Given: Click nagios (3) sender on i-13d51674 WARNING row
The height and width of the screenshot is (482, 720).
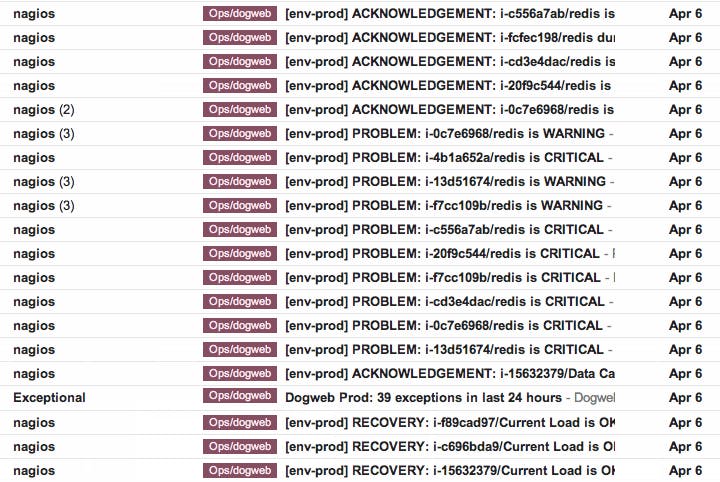Looking at the screenshot, I should (x=44, y=182).
